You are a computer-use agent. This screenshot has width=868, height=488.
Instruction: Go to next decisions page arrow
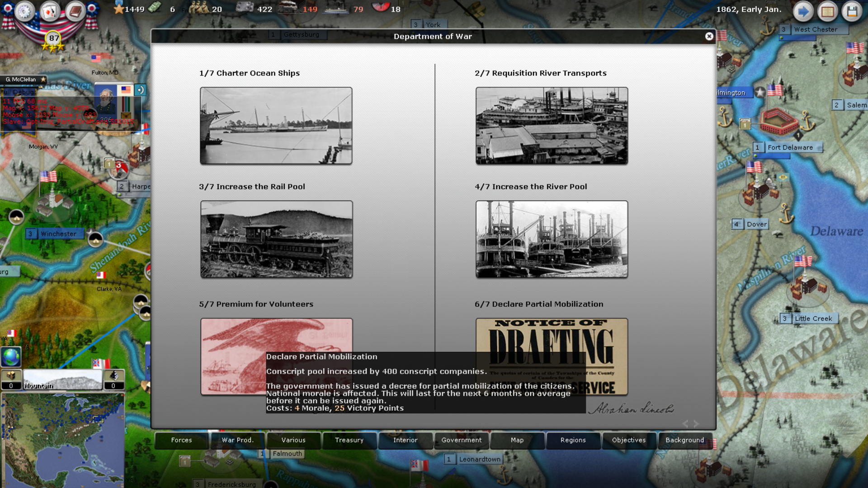coord(697,423)
